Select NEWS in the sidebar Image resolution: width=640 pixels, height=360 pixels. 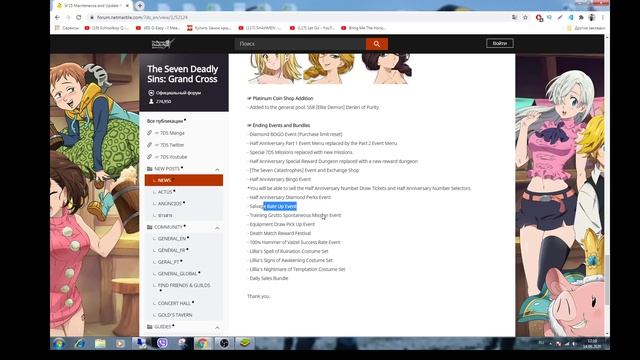pos(184,180)
